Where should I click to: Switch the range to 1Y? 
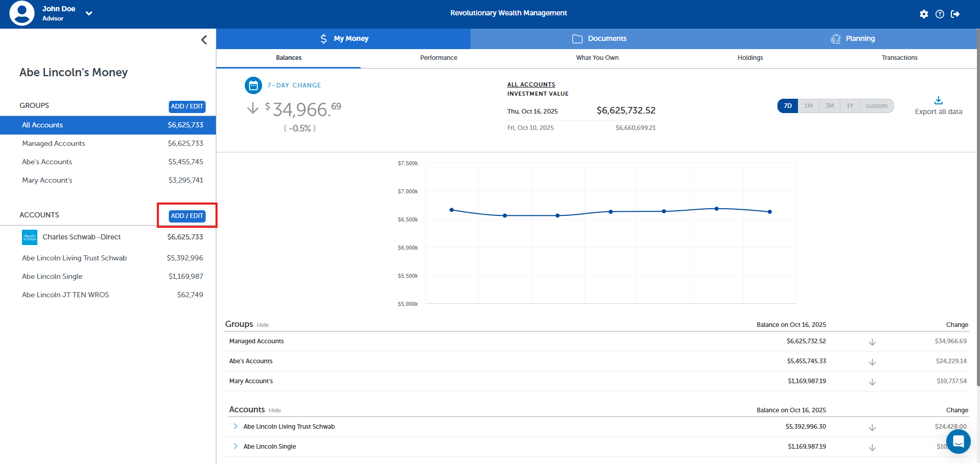[x=850, y=106]
